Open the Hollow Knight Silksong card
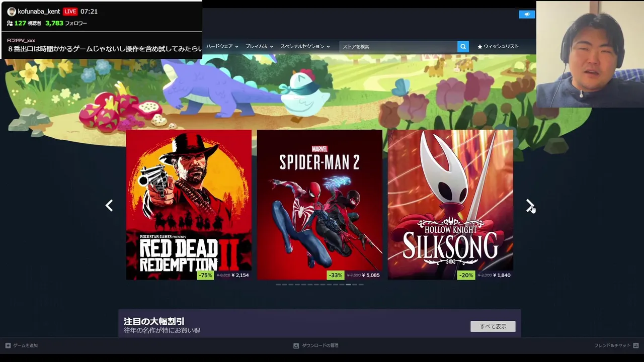This screenshot has width=644, height=362. [450, 205]
